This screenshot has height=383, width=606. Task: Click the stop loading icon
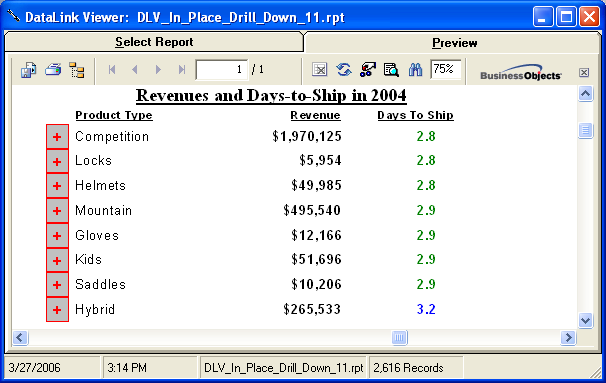(x=320, y=70)
